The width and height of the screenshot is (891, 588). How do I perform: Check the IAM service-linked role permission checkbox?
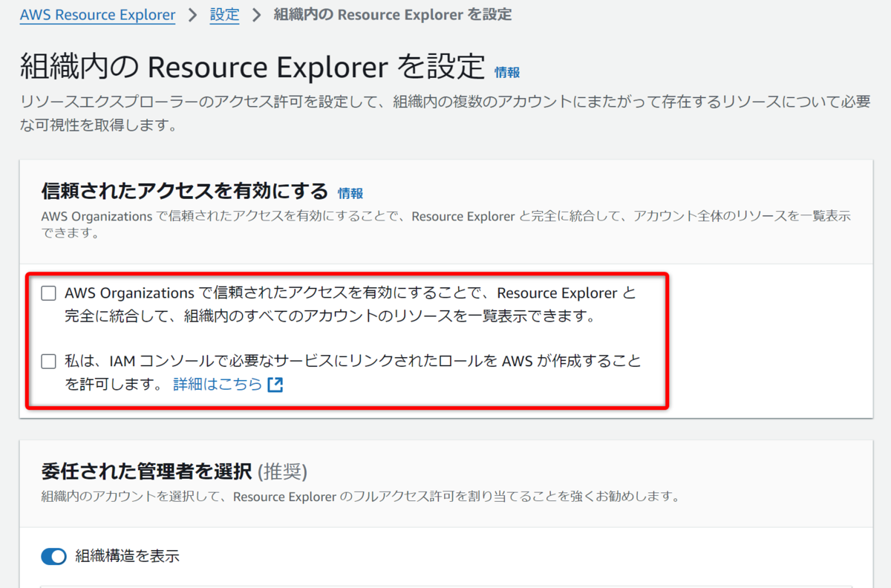[x=49, y=362]
